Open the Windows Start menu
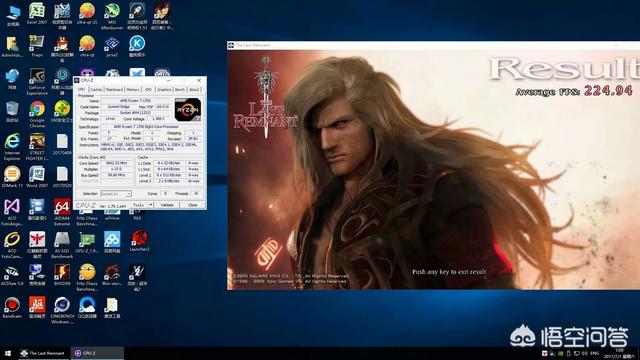Screen dimensions: 640x360 click(8, 353)
